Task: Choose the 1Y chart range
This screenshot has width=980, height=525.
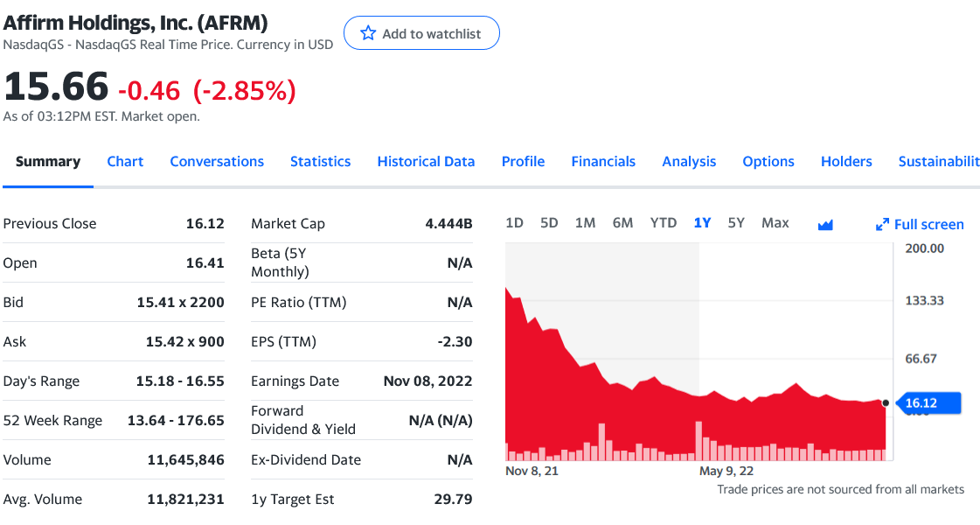Action: pos(702,223)
